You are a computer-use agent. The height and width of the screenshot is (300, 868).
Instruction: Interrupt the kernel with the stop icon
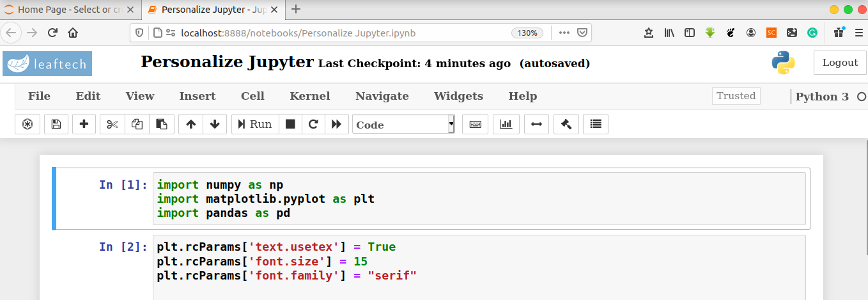pos(290,125)
